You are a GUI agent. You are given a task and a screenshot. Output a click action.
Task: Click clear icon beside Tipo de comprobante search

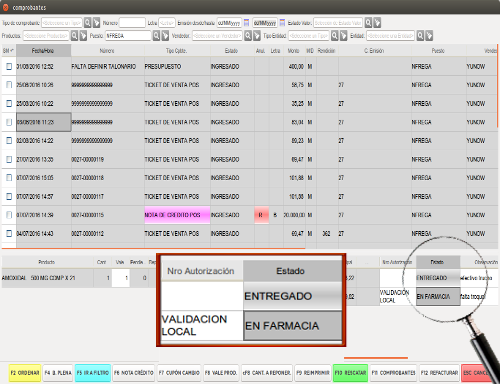pos(96,23)
